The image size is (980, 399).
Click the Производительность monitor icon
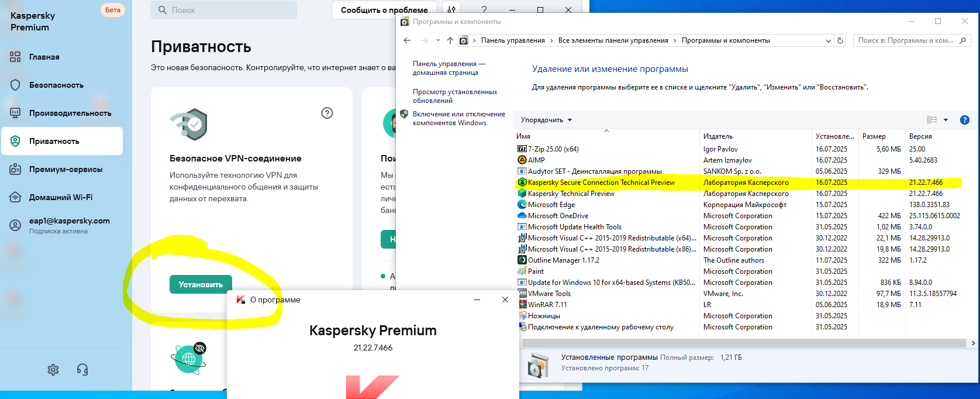point(15,113)
